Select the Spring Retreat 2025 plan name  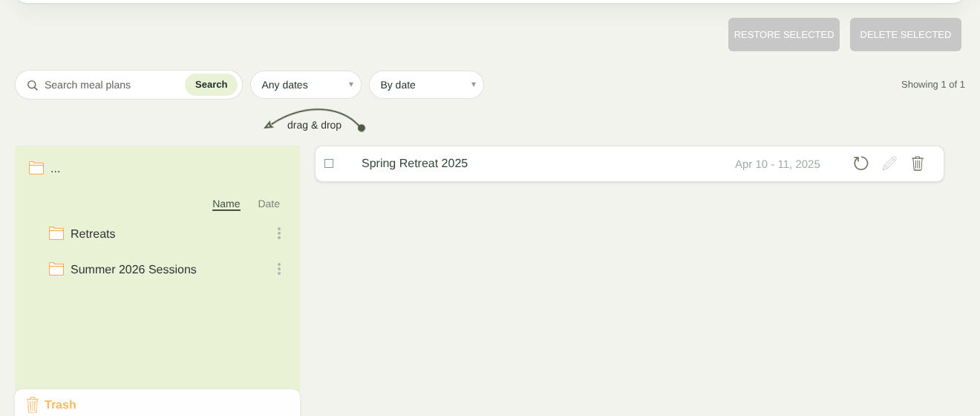[414, 163]
